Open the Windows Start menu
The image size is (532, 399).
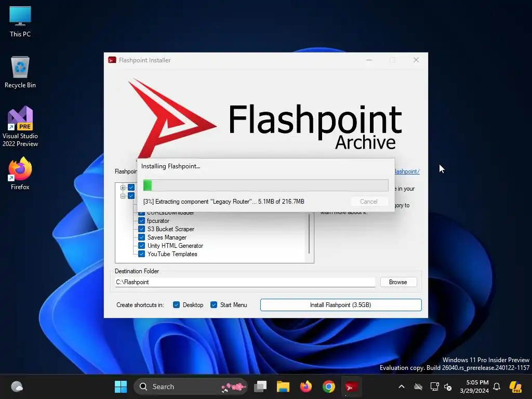click(x=121, y=387)
